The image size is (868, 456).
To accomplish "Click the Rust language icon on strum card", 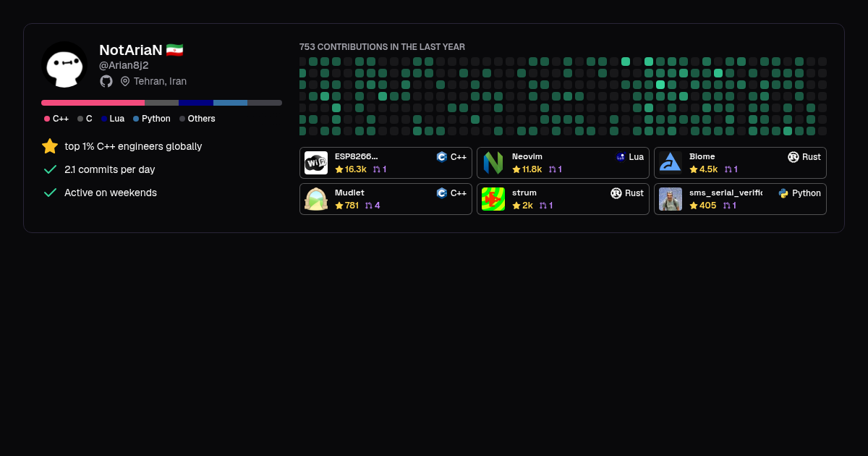I will [616, 193].
